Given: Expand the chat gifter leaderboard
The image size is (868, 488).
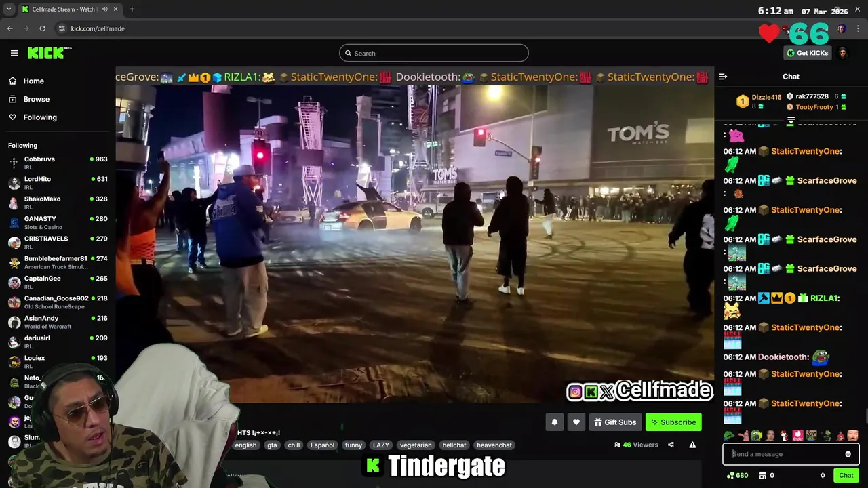Looking at the screenshot, I should pyautogui.click(x=791, y=120).
